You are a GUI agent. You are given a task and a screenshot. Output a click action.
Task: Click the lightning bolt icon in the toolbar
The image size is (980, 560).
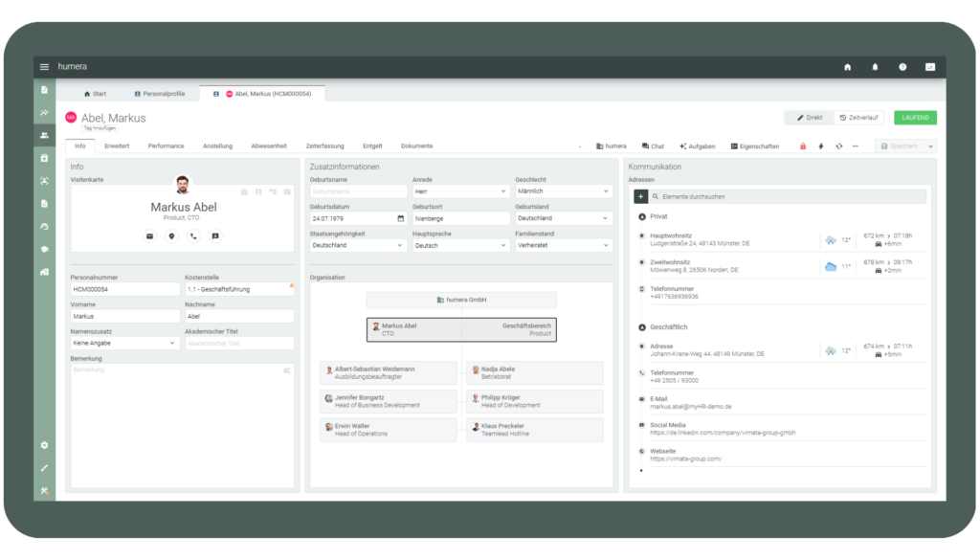point(820,146)
